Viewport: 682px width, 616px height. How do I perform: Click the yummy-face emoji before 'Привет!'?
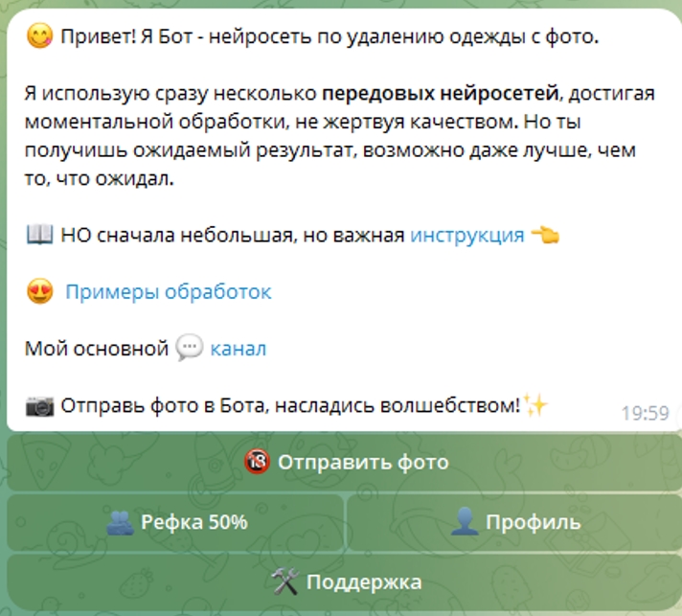pos(39,35)
